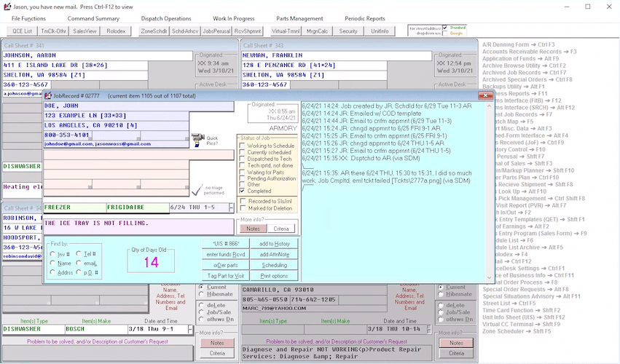Open the 6/24 THU 1-5 date dropdown
620x364 pixels.
231,207
